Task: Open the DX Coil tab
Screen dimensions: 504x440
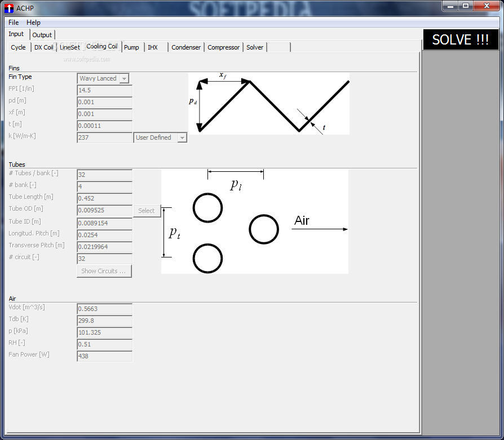Action: pos(44,47)
